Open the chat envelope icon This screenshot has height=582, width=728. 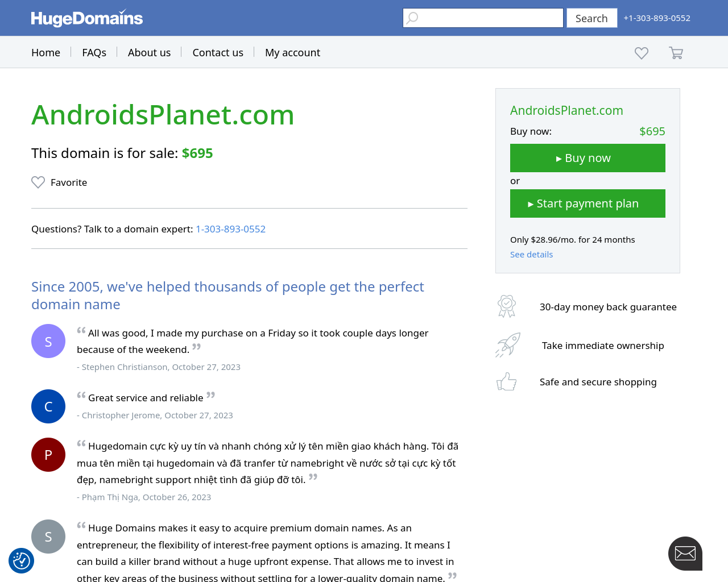[x=685, y=554]
